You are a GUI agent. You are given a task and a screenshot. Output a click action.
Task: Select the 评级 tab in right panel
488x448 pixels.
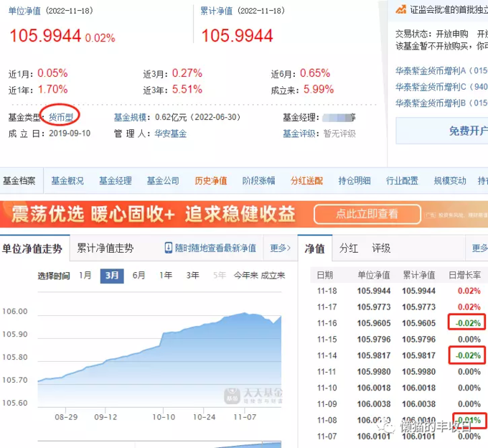[x=381, y=248]
